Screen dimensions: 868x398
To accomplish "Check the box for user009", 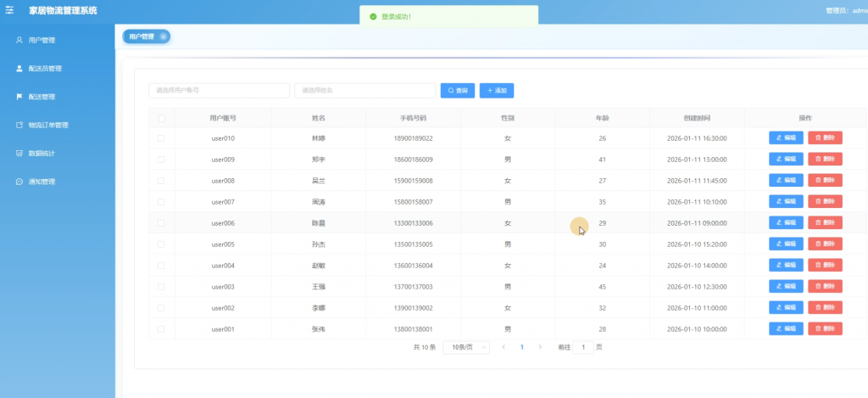I will (161, 159).
